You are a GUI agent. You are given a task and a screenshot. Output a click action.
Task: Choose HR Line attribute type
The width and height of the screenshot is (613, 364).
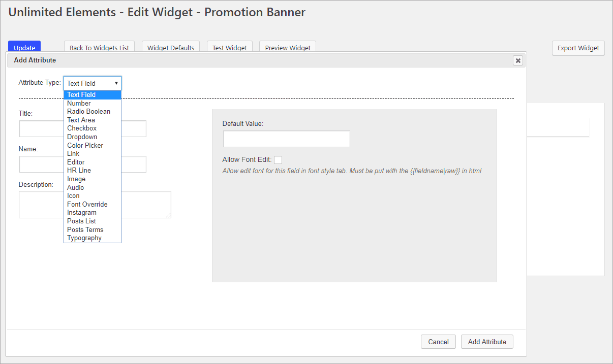(93, 171)
